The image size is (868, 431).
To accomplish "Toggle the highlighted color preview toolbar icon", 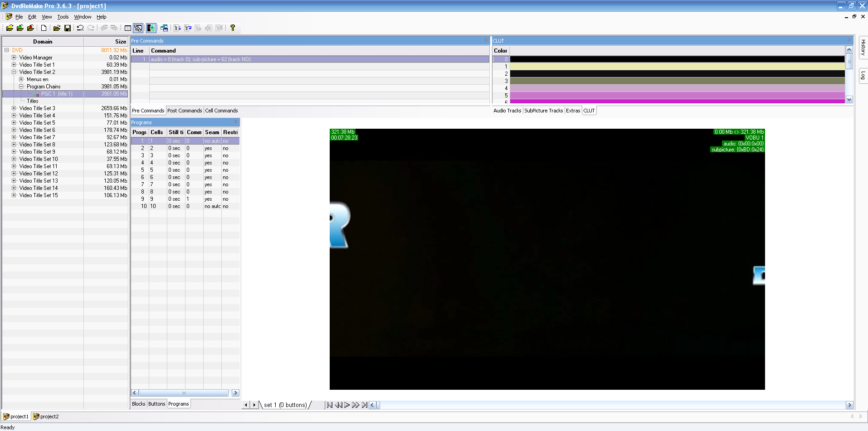I will click(151, 28).
